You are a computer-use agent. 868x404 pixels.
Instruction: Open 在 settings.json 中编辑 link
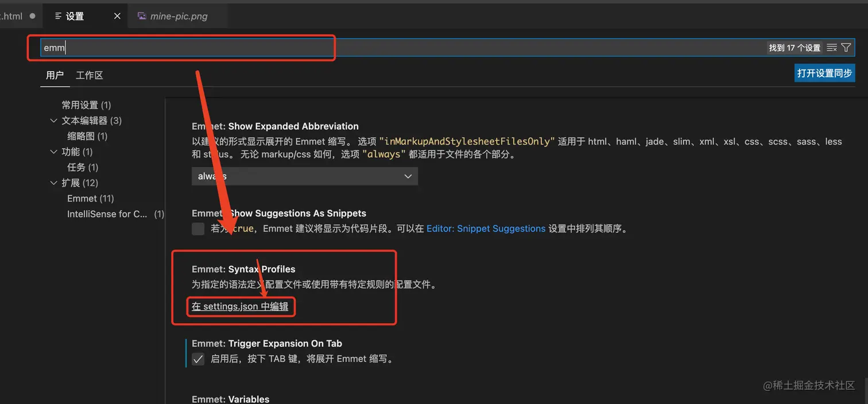(240, 306)
